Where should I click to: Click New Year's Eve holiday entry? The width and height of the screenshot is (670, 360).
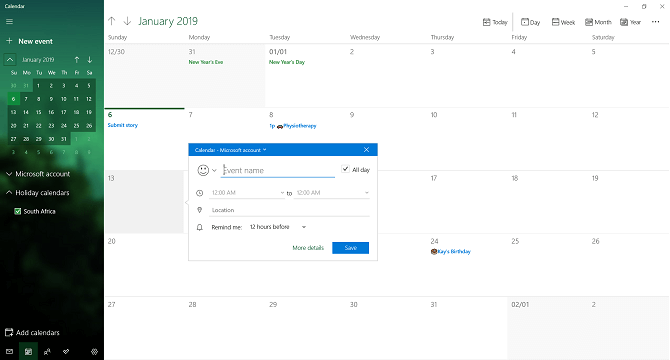[x=206, y=62]
